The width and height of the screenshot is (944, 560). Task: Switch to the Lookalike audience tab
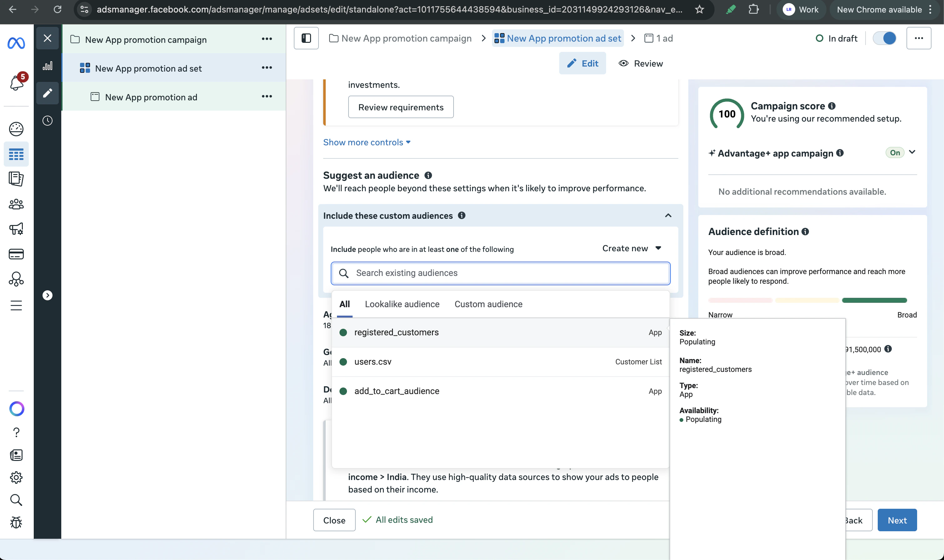[402, 304]
